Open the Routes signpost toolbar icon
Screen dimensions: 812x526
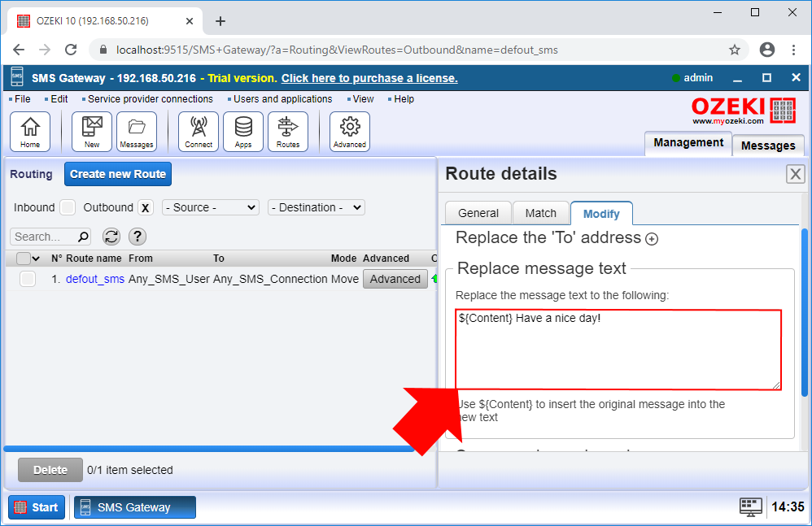[288, 132]
